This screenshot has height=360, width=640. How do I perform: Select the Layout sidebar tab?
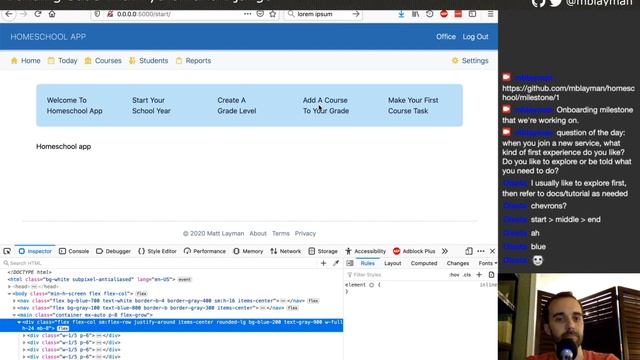pos(393,263)
